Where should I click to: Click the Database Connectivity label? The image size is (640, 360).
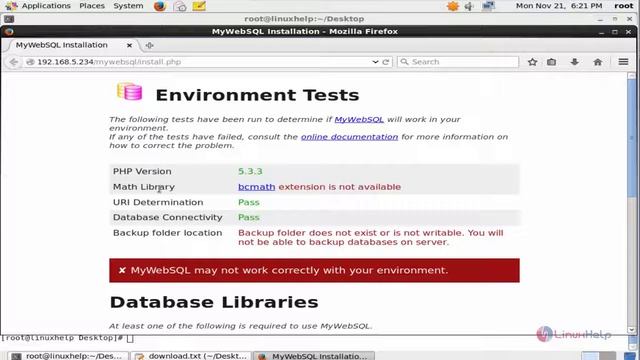[167, 218]
